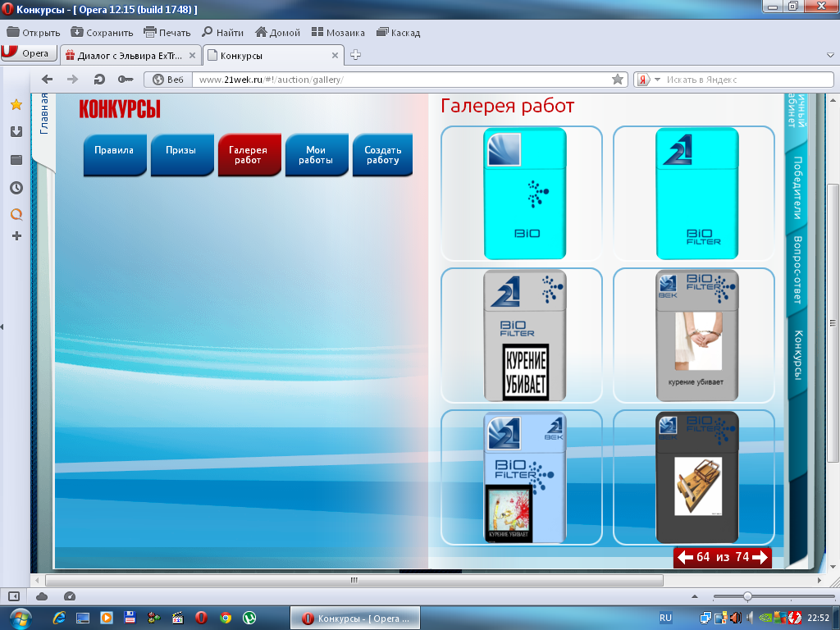Click the Создать работу button

(382, 154)
